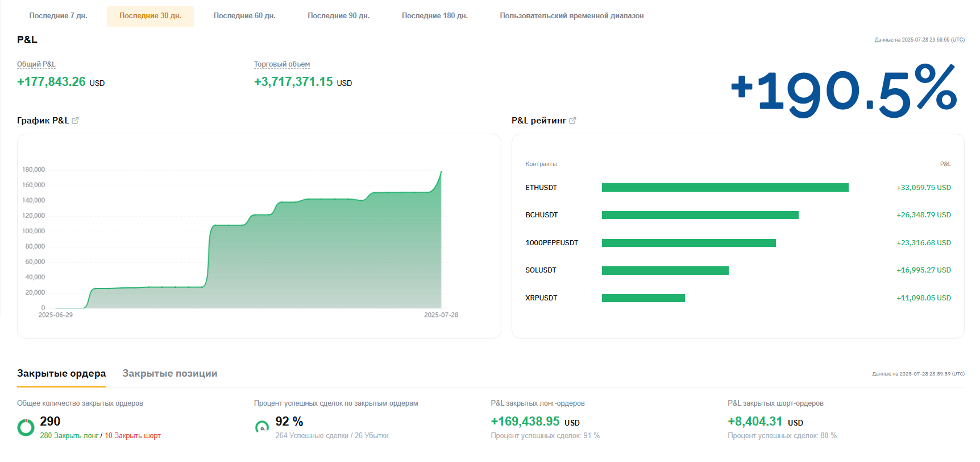Select the Последние 30 дн. tab
The image size is (980, 462).
(x=150, y=16)
